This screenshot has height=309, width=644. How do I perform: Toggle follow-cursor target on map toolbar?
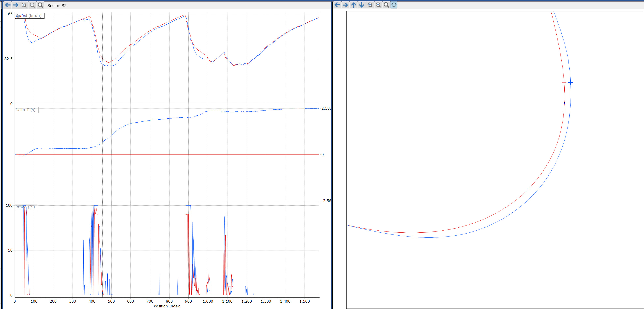click(x=394, y=5)
